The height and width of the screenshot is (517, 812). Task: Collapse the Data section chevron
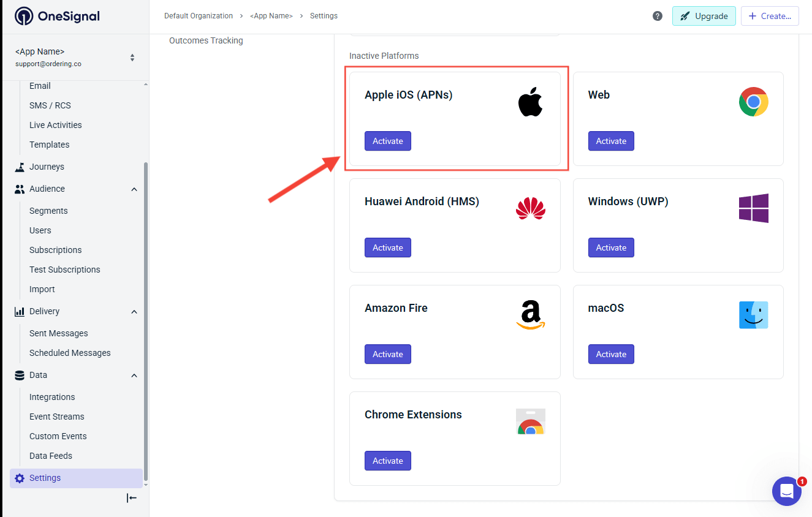134,375
